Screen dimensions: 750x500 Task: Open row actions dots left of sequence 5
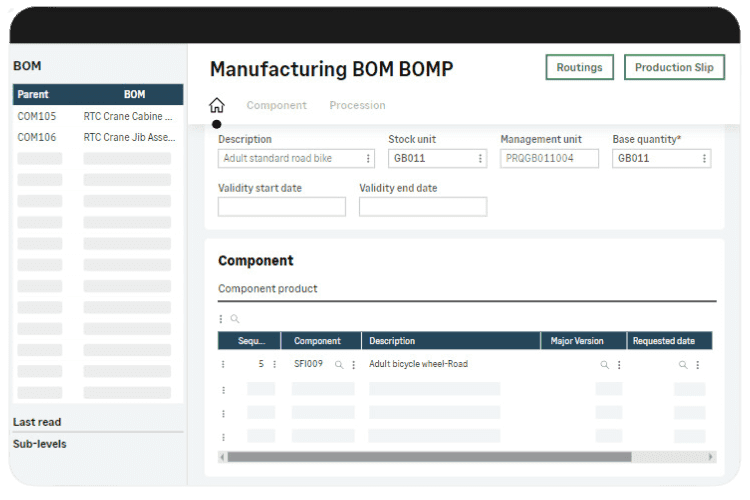(223, 365)
